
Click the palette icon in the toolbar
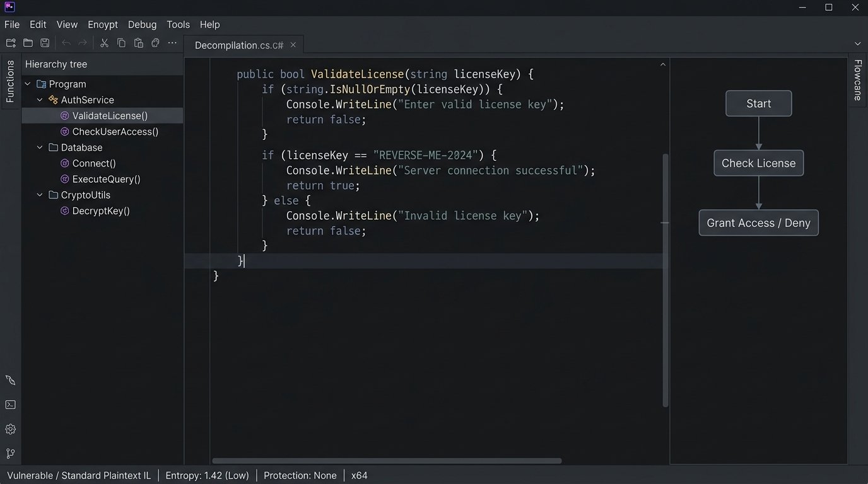click(155, 43)
